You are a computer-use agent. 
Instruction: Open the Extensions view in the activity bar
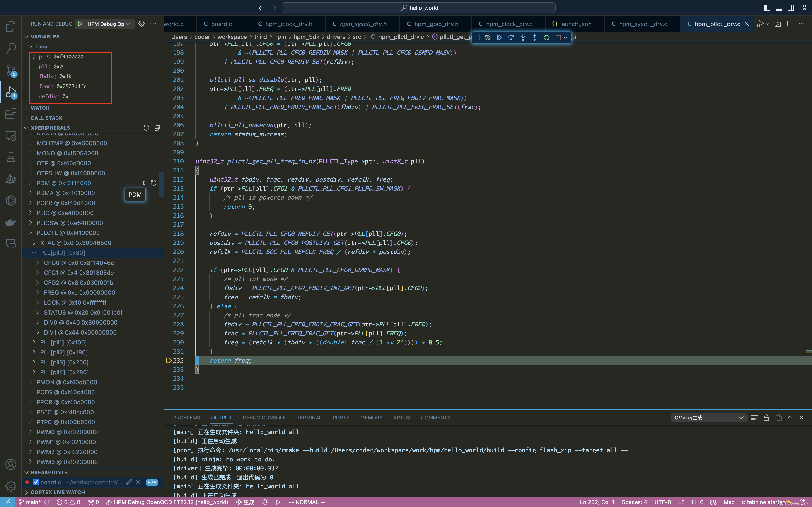pyautogui.click(x=11, y=114)
